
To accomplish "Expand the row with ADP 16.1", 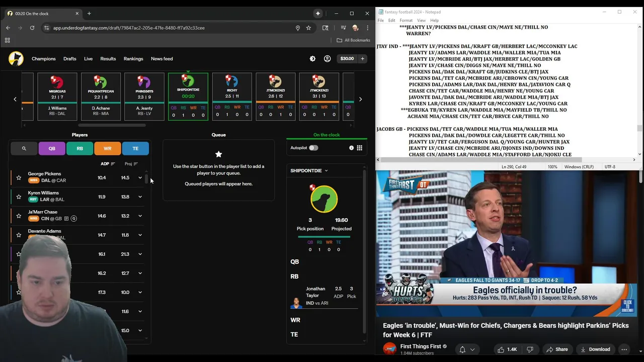I will [x=140, y=254].
